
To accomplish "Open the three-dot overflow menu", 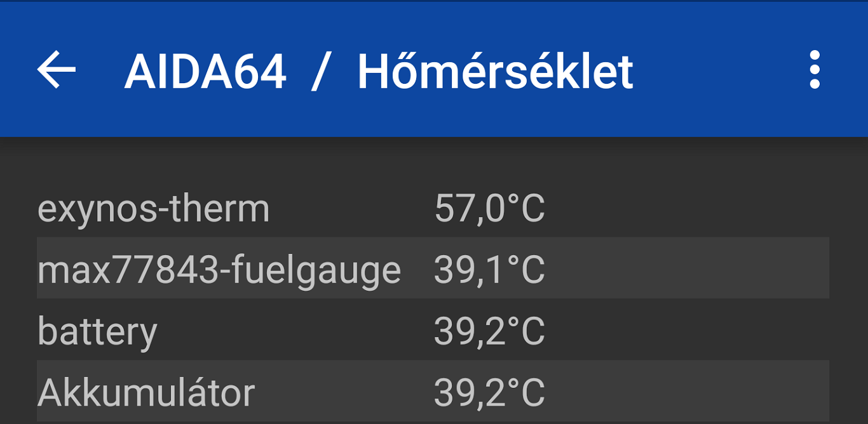I will tap(815, 70).
